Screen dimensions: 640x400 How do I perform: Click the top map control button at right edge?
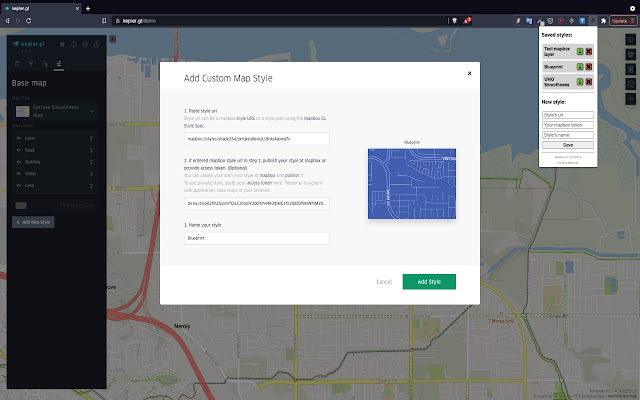click(631, 39)
